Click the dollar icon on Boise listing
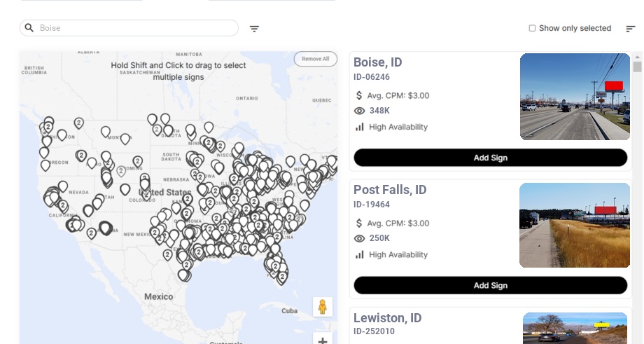Screen dimensions: 644x344 360,95
